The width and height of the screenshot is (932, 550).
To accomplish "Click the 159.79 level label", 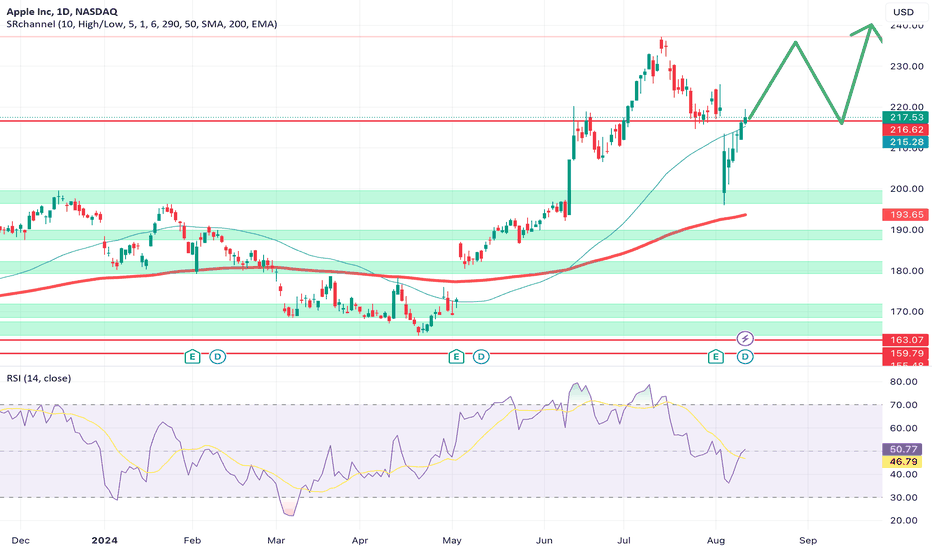I will click(x=906, y=353).
